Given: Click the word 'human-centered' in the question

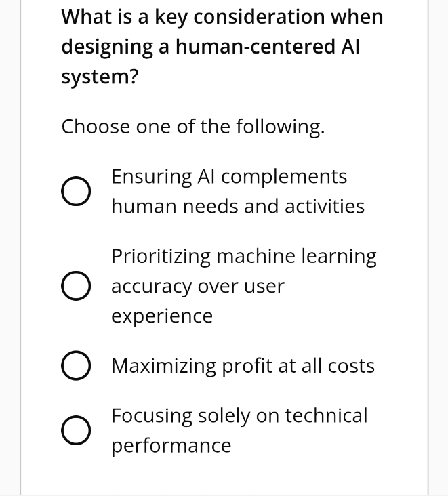Looking at the screenshot, I should coord(255,47).
